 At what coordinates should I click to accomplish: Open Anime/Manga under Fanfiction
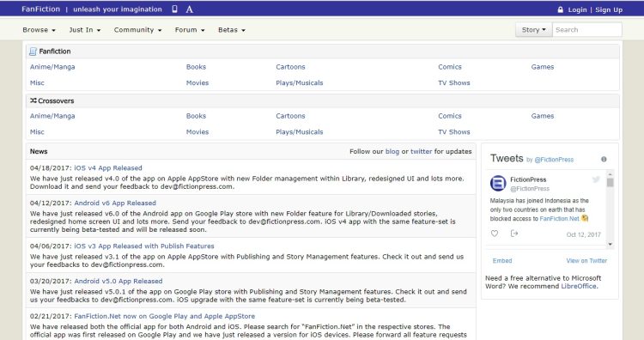point(52,67)
